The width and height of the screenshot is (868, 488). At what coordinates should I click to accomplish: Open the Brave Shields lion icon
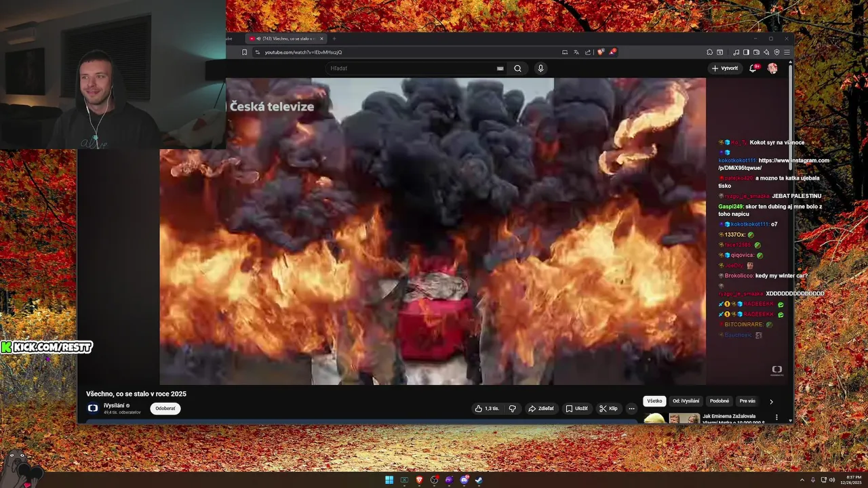600,52
